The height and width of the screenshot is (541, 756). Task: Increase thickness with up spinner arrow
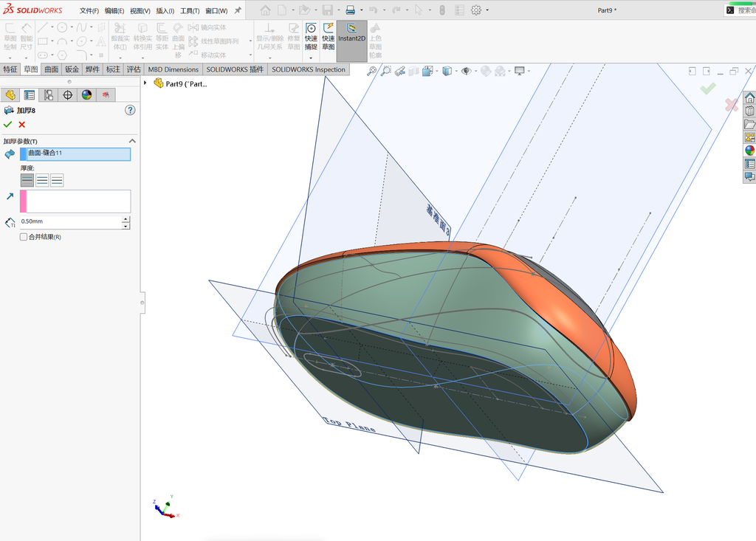[x=126, y=219]
